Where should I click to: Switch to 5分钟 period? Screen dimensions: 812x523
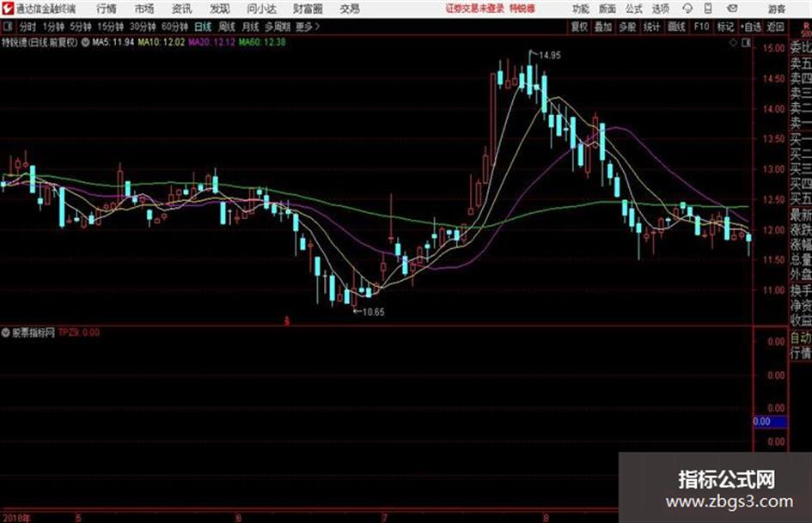coord(81,27)
